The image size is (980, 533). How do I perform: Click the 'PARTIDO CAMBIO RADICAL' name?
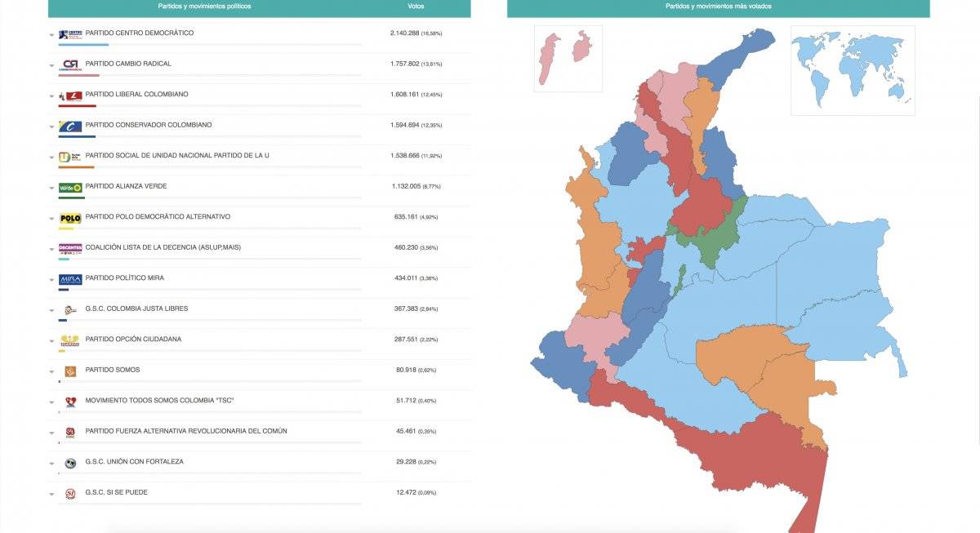128,64
